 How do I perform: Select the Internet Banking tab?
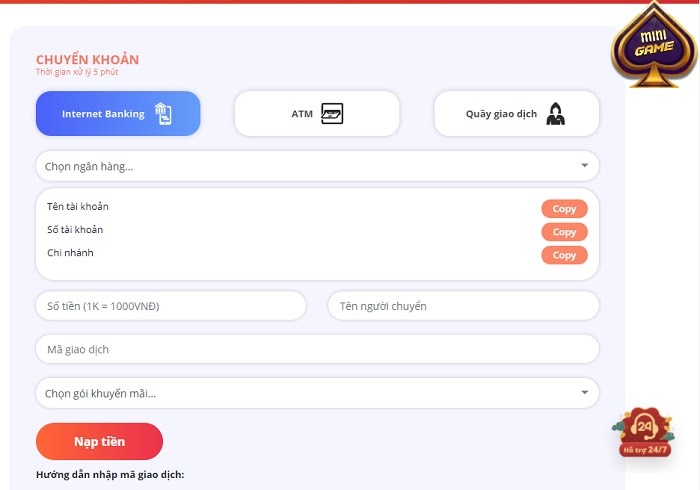point(102,114)
